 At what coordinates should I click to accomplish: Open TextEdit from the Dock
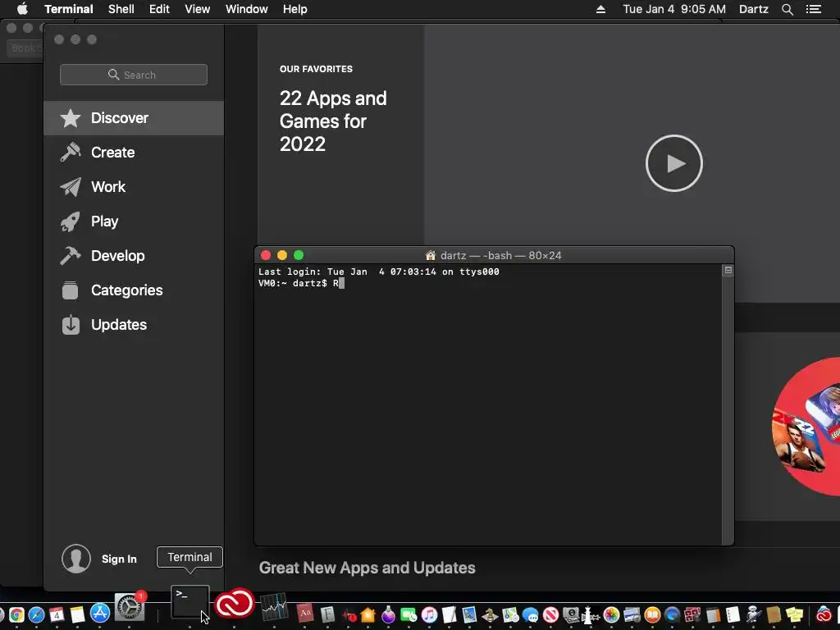point(450,615)
